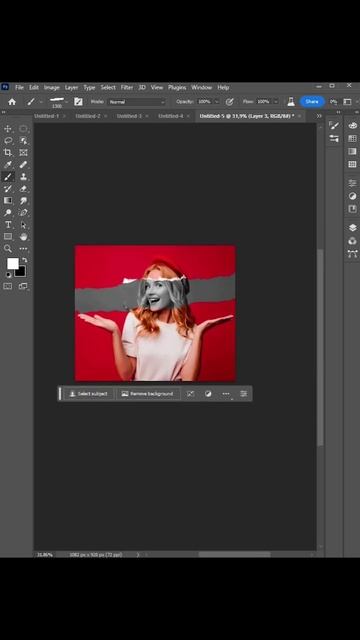Select the Move tool
The image size is (360, 640).
(x=8, y=129)
